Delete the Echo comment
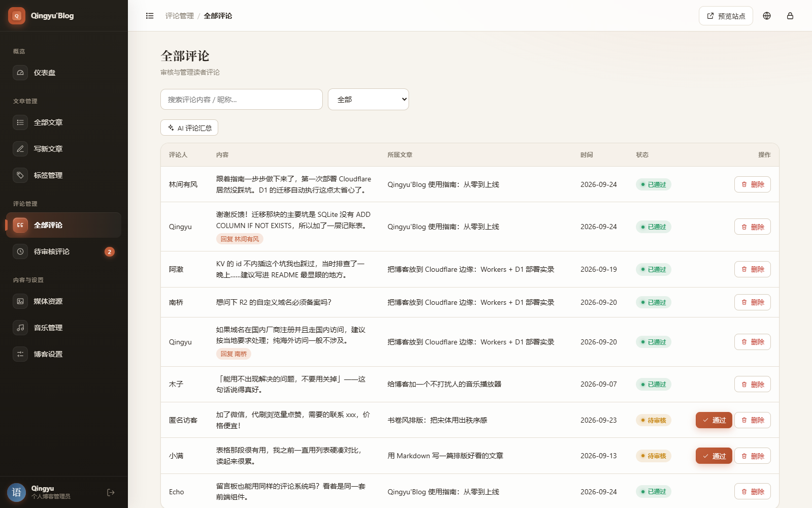The height and width of the screenshot is (508, 812). 753,491
